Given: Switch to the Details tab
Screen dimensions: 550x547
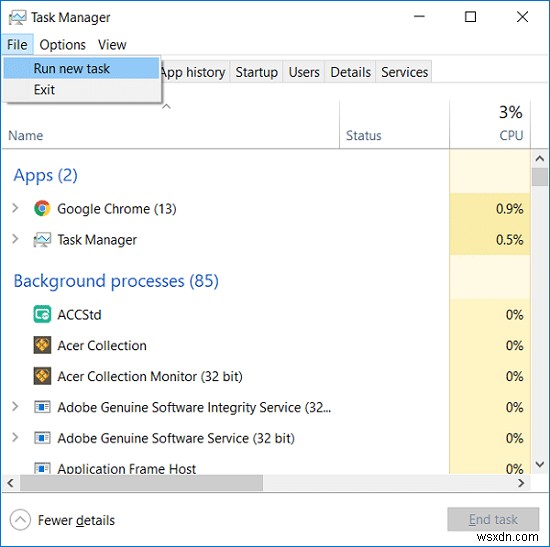Looking at the screenshot, I should [350, 72].
